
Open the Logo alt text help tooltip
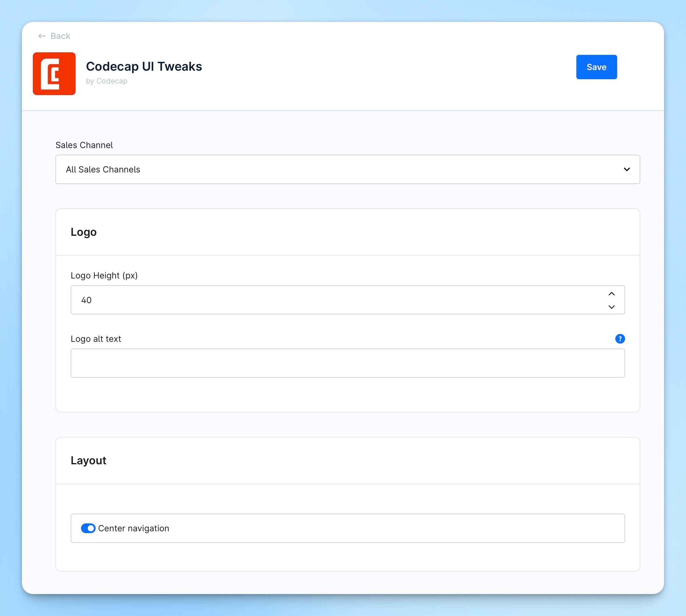(620, 339)
